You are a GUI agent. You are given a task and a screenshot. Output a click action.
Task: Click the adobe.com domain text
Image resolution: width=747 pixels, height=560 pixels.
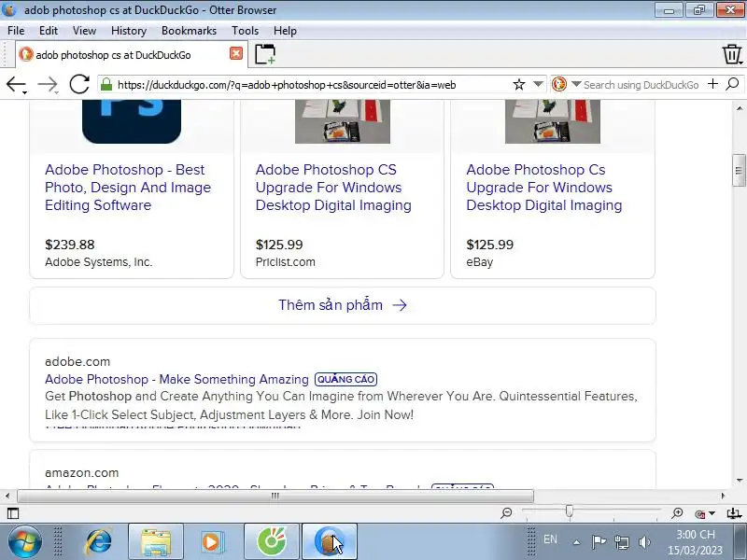pyautogui.click(x=78, y=361)
